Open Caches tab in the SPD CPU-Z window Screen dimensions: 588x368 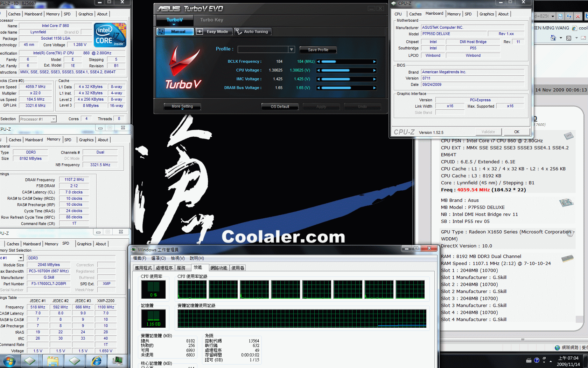(x=13, y=244)
